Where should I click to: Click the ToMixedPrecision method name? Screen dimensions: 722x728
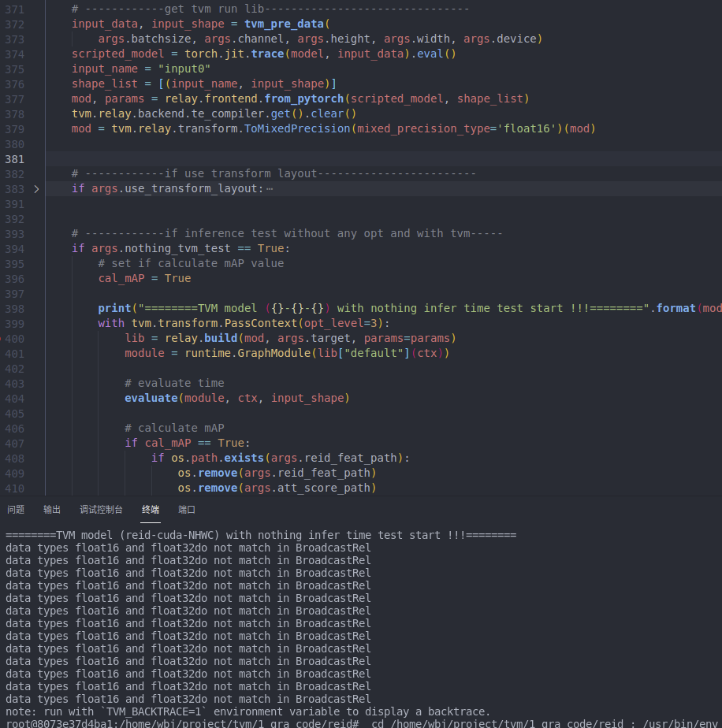pos(286,128)
